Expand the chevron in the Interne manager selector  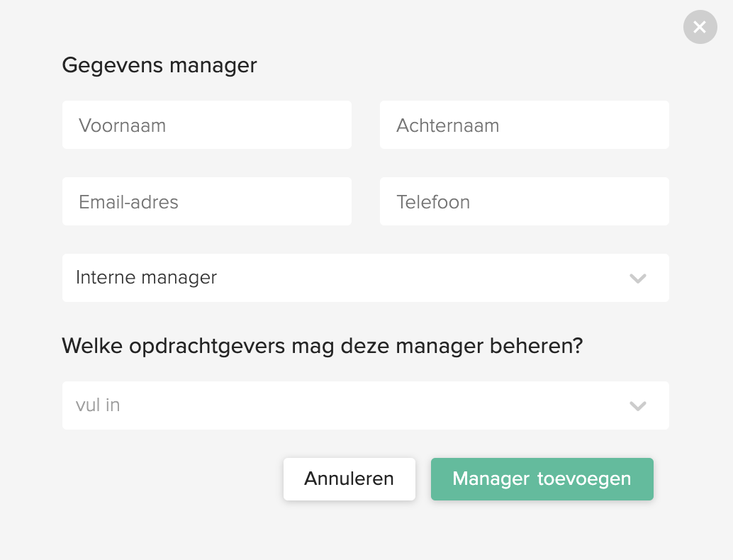637,279
